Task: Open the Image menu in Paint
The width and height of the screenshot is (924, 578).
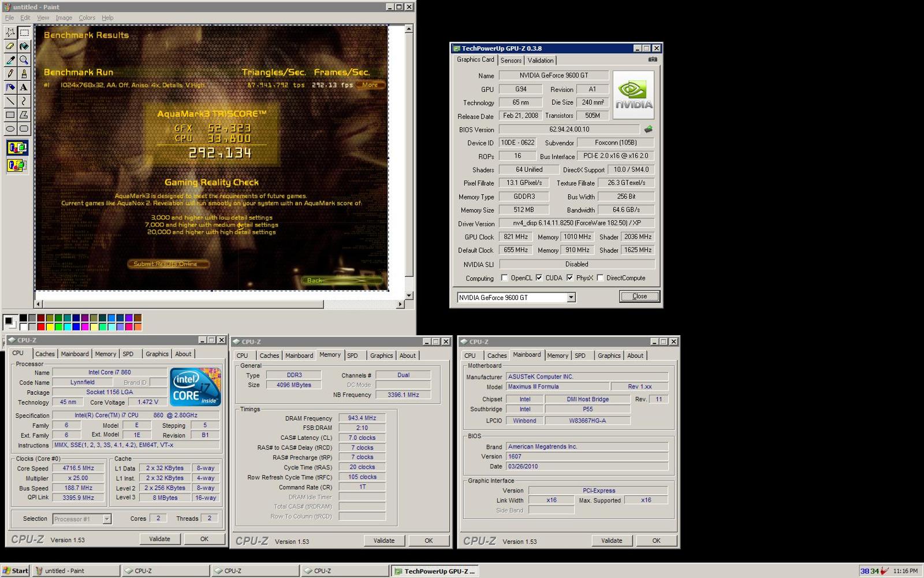Action: click(64, 18)
